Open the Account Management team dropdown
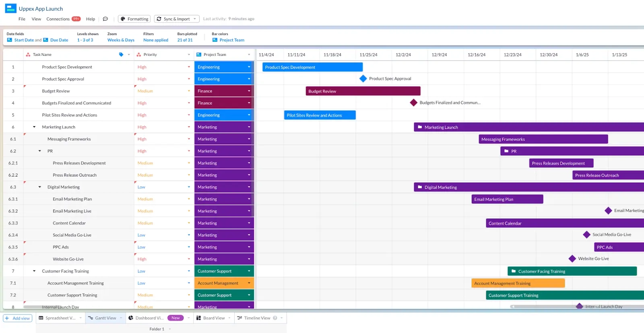 pos(249,283)
